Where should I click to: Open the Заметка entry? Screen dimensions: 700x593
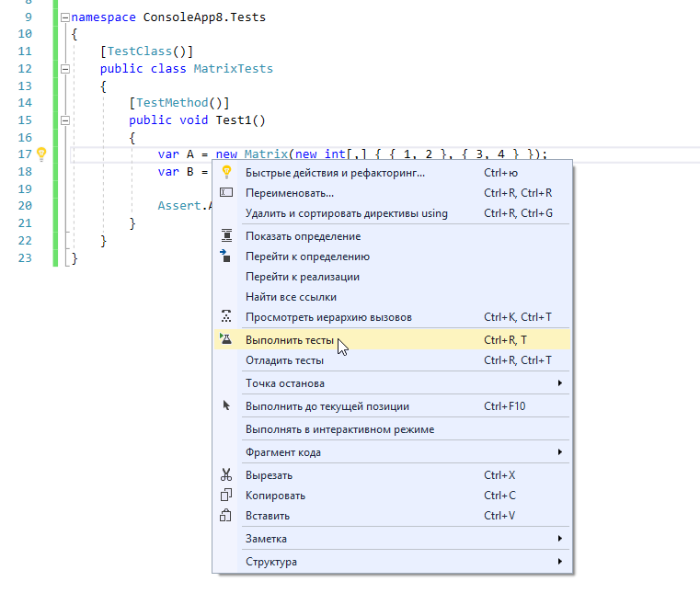point(392,539)
